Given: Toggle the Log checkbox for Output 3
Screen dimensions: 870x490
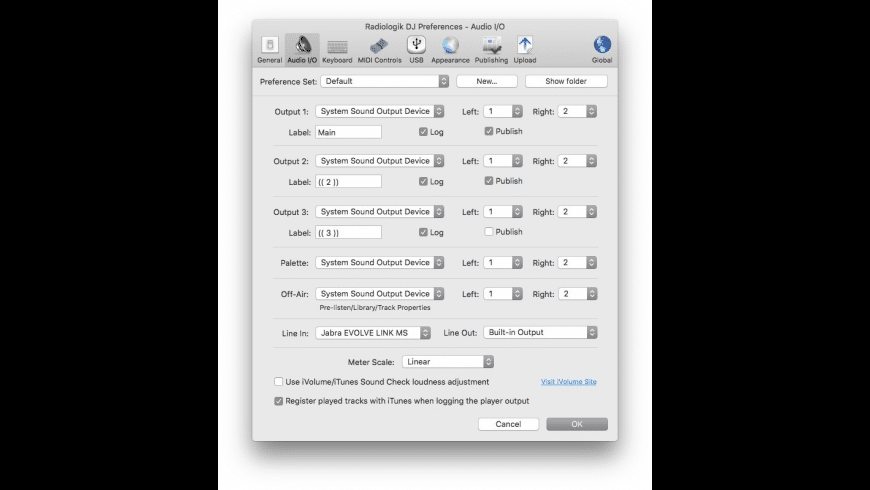Looking at the screenshot, I should pyautogui.click(x=423, y=232).
